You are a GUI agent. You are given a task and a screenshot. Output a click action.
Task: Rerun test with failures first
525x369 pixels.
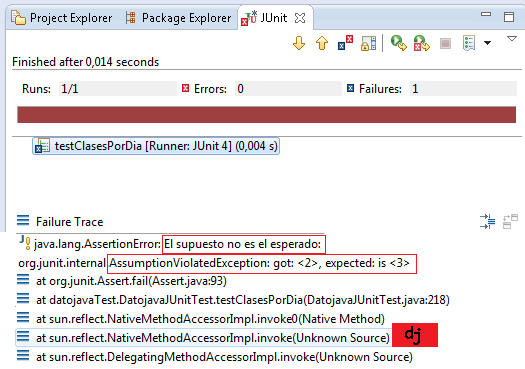(422, 43)
